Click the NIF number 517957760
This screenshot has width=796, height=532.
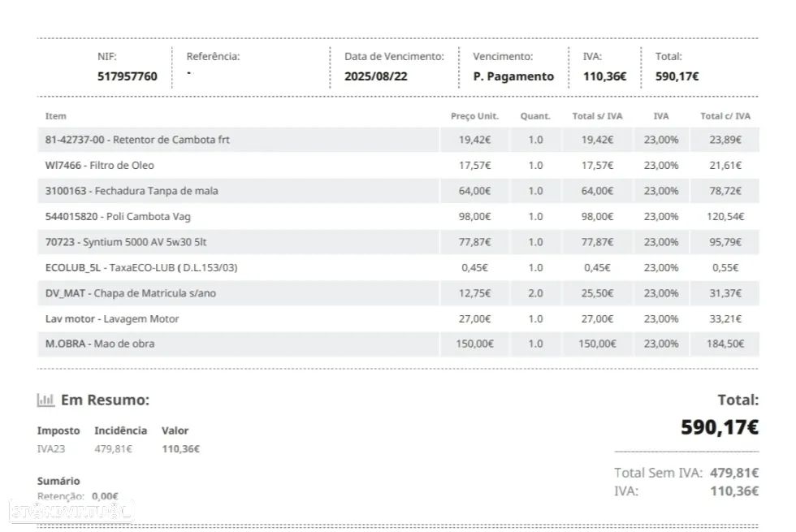click(128, 76)
